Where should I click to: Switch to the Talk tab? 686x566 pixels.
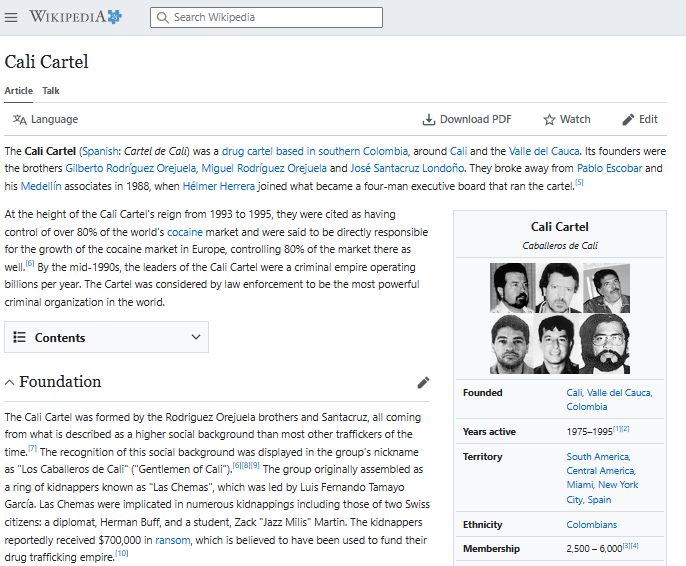click(51, 91)
